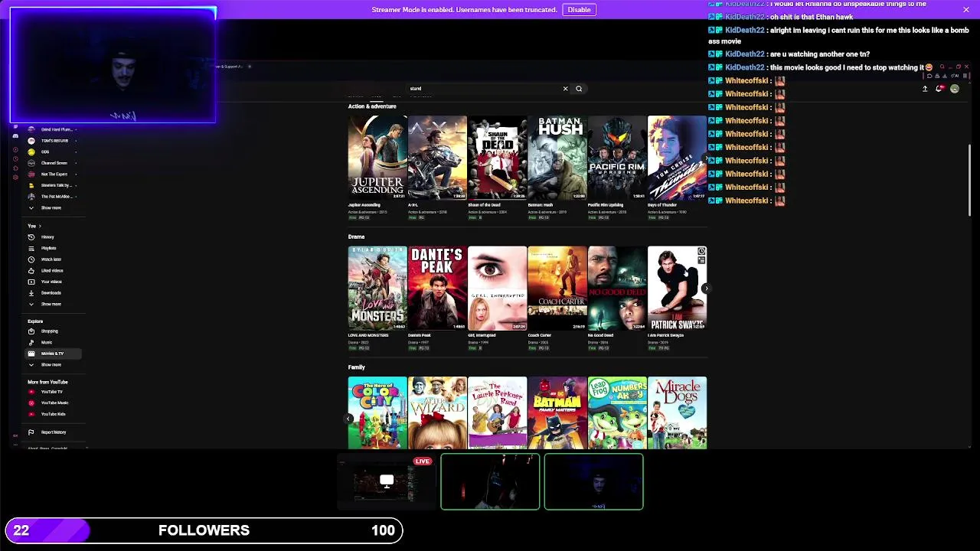
Task: Open GDS channel subscription
Action: click(54, 152)
